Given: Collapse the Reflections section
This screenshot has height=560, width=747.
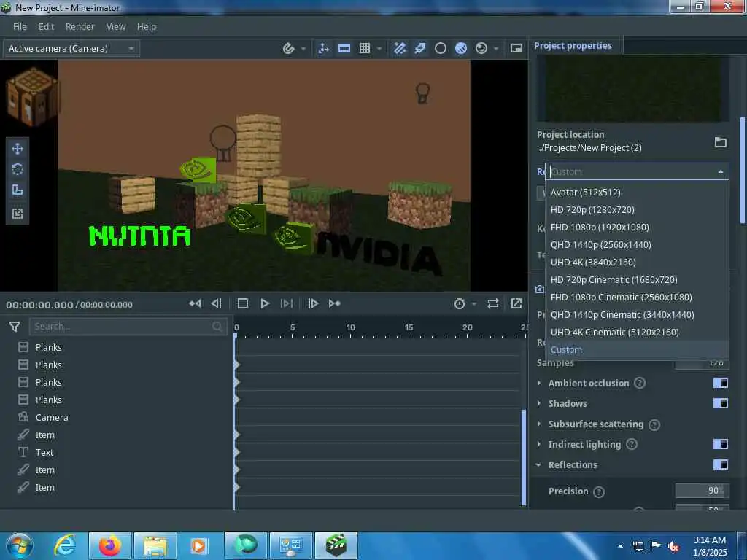Looking at the screenshot, I should pyautogui.click(x=538, y=464).
